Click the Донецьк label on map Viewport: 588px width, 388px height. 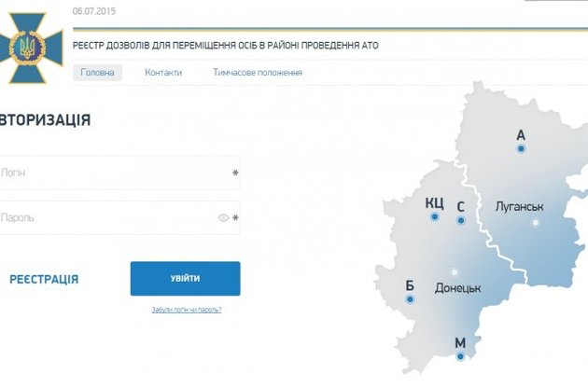click(458, 288)
